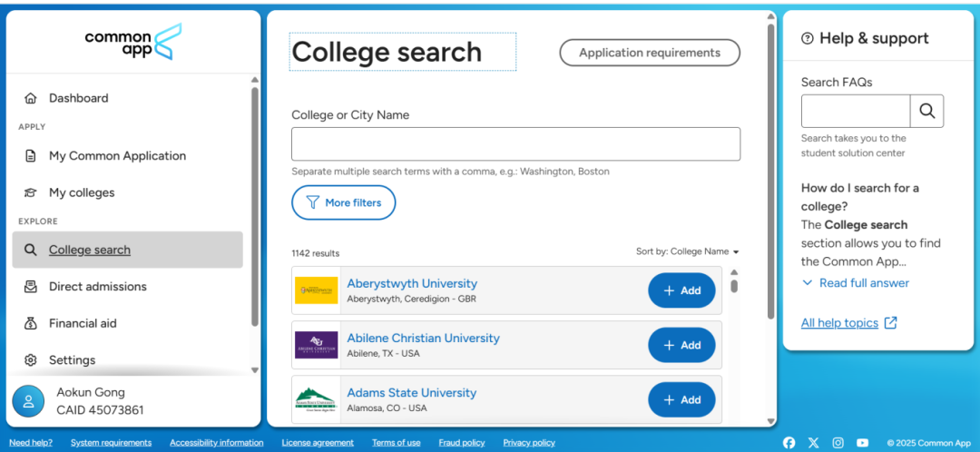
Task: Open My colleges in sidebar
Action: tap(82, 192)
